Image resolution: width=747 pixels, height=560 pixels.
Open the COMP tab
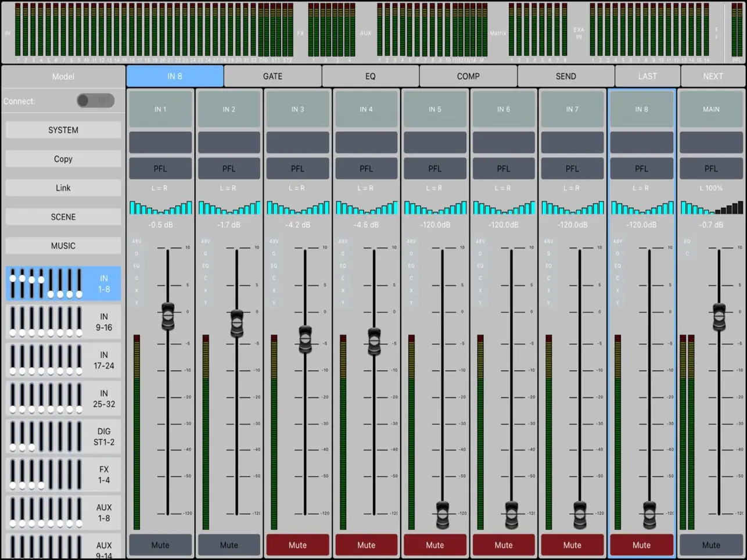click(468, 76)
